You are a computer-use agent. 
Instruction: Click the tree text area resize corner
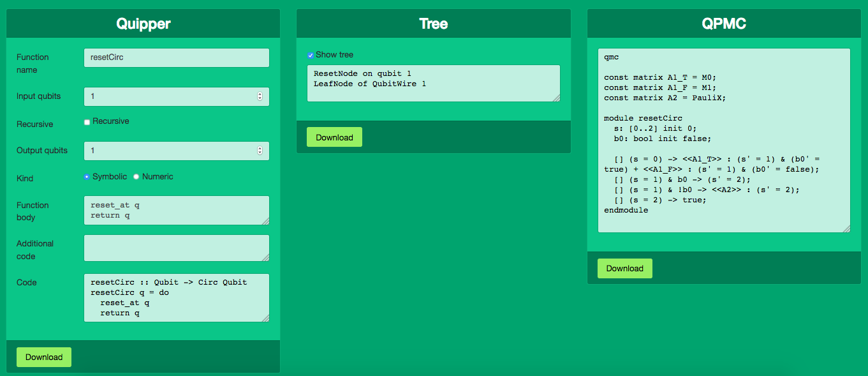pyautogui.click(x=557, y=98)
